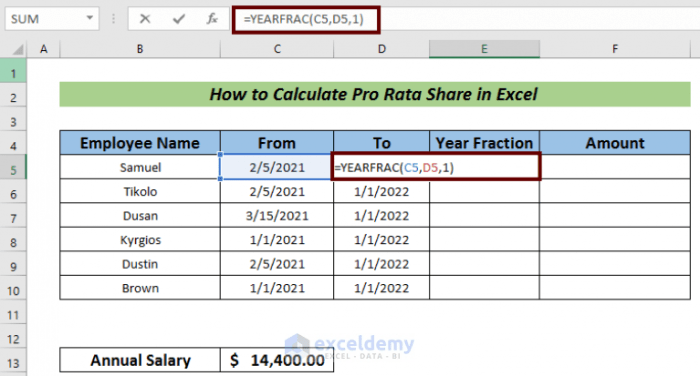Viewport: 700px width, 376px height.
Task: Select the cell containing 'Kyrgios'
Action: [140, 239]
